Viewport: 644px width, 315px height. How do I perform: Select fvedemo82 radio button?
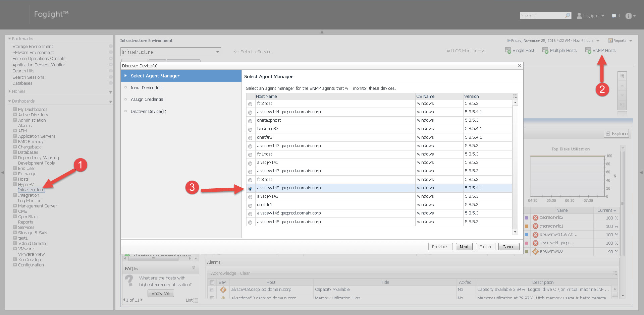pyautogui.click(x=250, y=129)
